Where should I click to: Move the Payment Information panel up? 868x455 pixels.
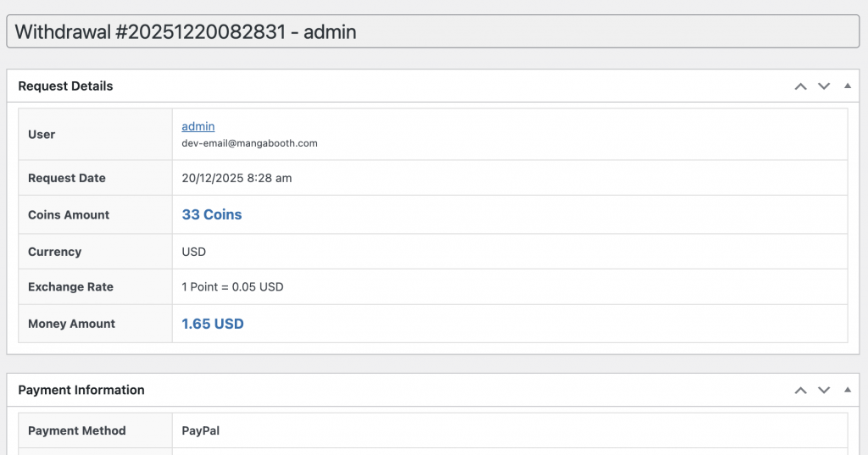800,391
